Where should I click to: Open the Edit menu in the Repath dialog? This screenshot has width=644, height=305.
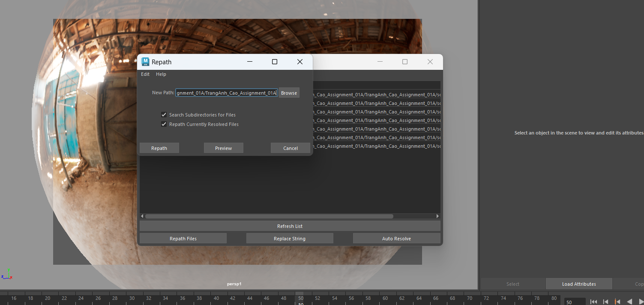[x=145, y=74]
